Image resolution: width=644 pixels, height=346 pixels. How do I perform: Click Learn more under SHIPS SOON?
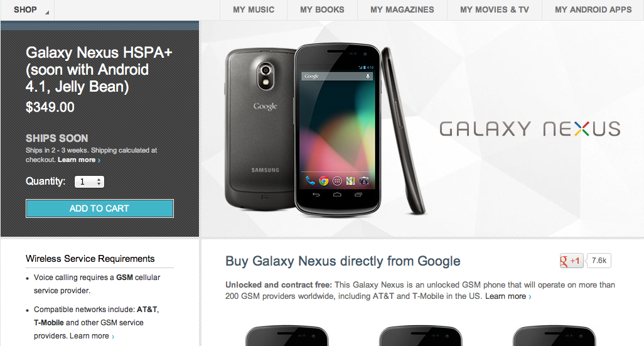click(x=79, y=160)
